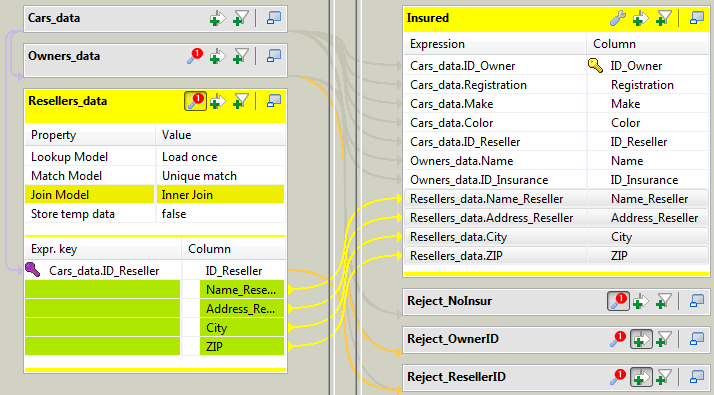Select the Cars_data table title
This screenshot has width=714, height=395.
pyautogui.click(x=54, y=18)
